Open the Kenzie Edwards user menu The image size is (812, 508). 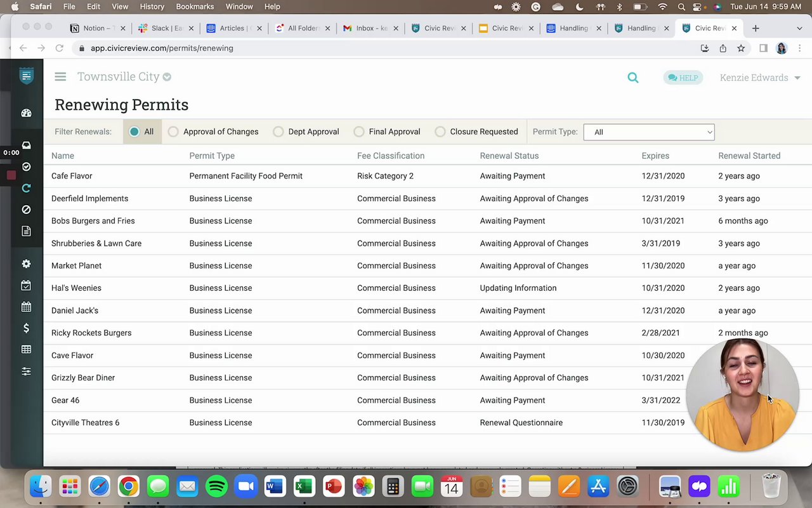760,77
